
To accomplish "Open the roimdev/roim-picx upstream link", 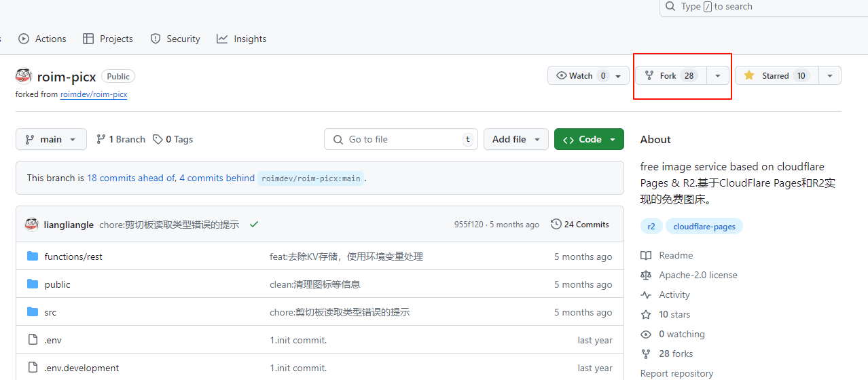I will [x=94, y=94].
